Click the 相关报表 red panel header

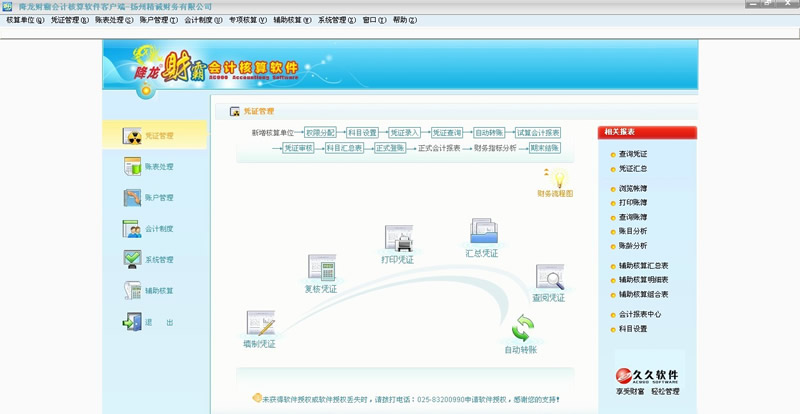[x=647, y=132]
